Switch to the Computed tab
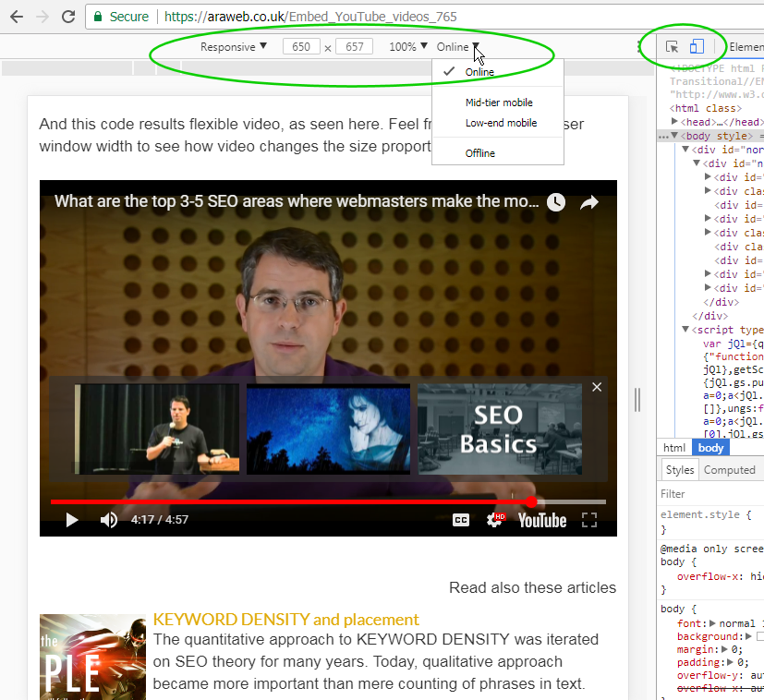 pyautogui.click(x=729, y=470)
